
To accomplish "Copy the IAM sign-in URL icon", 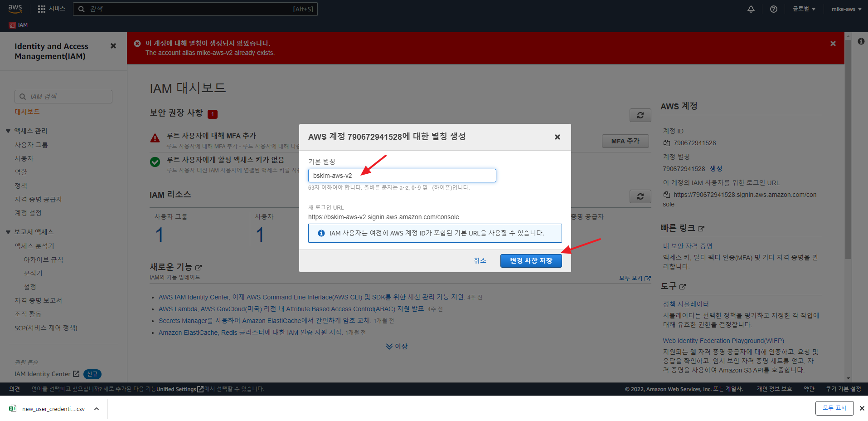I will point(667,195).
